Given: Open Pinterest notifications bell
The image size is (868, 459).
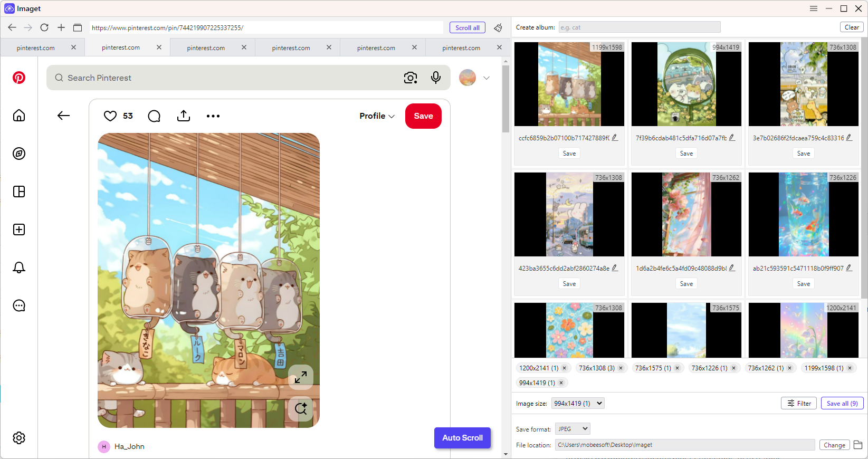Looking at the screenshot, I should click(x=19, y=267).
